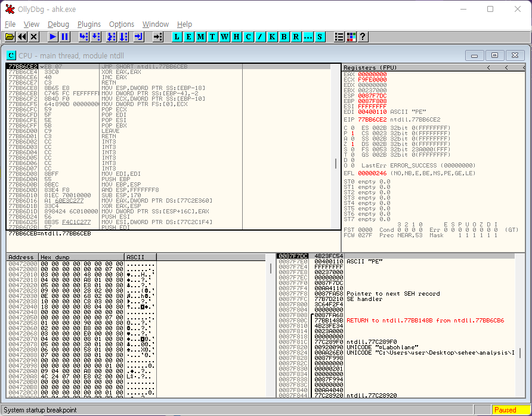Show Executable modules with E button
The height and width of the screenshot is (416, 532).
[x=188, y=36]
